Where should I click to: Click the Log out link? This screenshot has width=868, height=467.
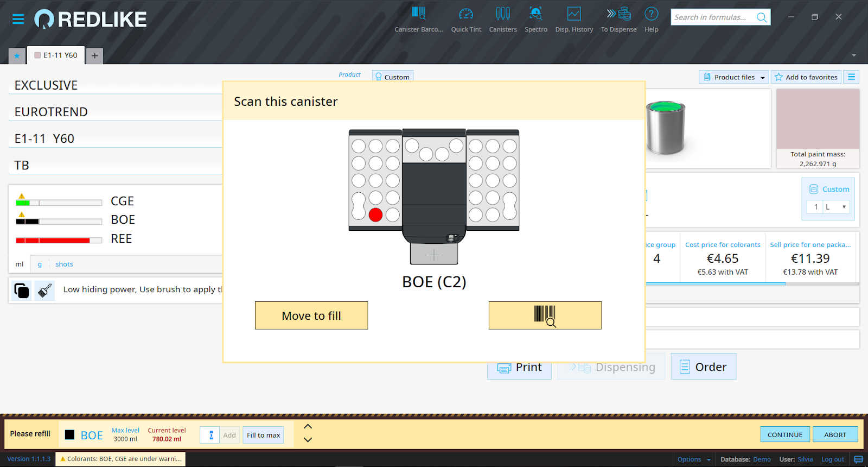[833, 459]
